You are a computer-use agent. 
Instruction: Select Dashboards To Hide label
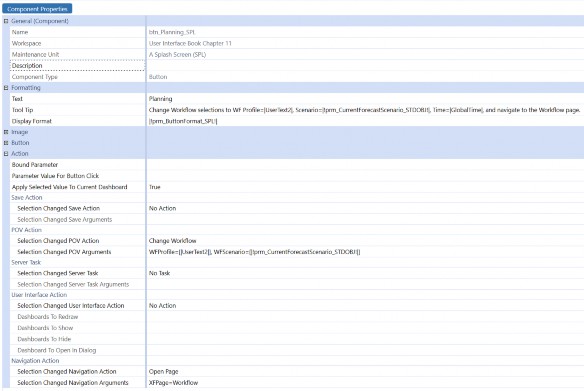tap(44, 339)
